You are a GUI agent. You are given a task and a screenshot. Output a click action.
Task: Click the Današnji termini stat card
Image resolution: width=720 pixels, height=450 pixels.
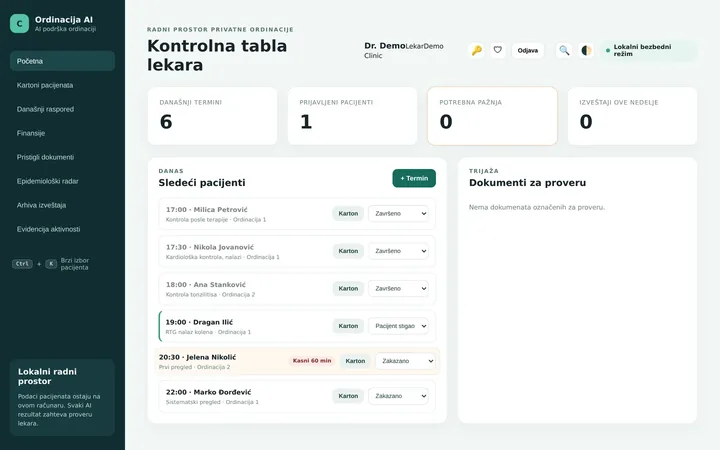[x=212, y=116]
